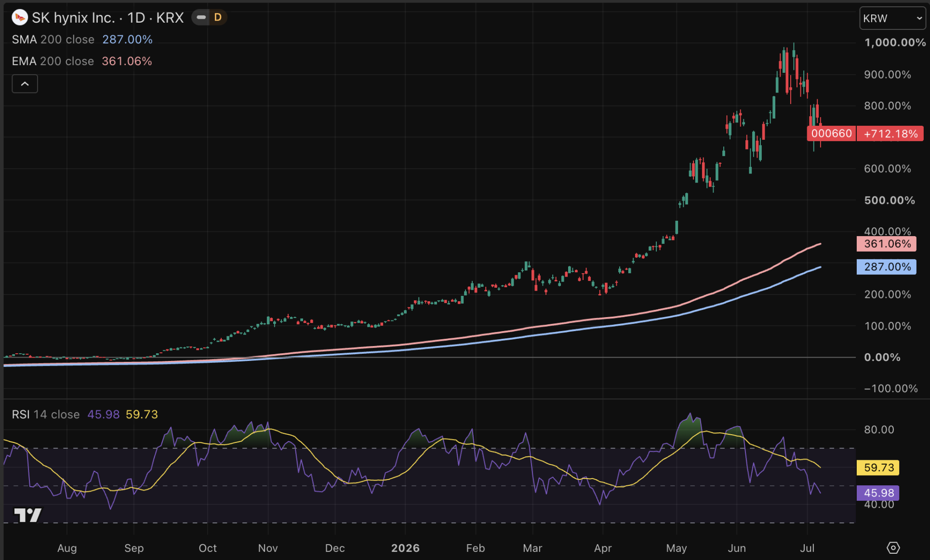This screenshot has width=930, height=560.
Task: Click the May label on the time axis
Action: coord(677,548)
